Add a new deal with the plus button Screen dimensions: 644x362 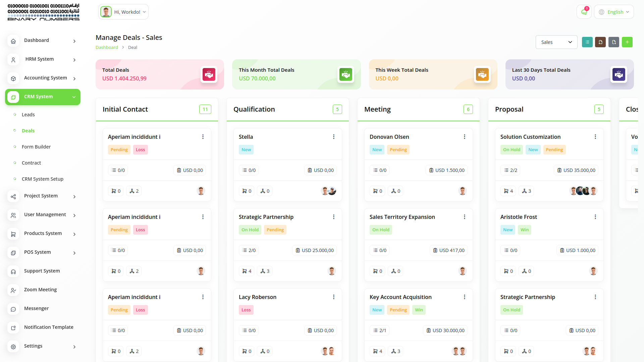point(627,42)
